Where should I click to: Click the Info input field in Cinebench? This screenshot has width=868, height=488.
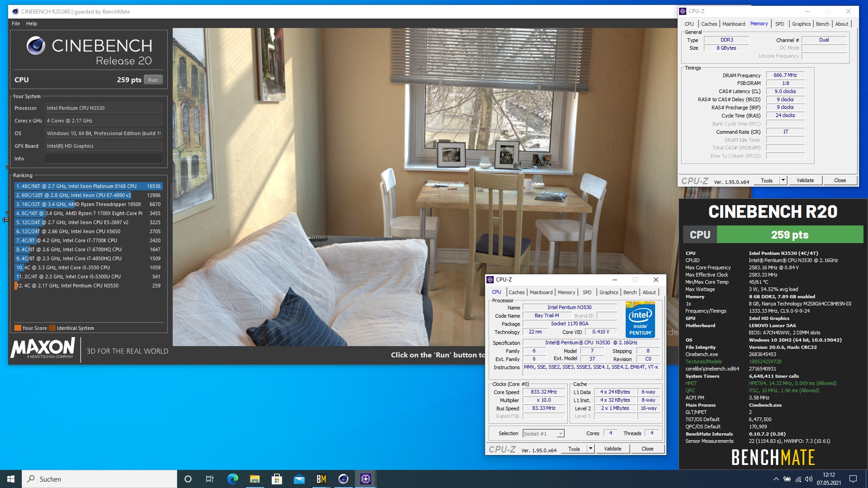pyautogui.click(x=104, y=159)
